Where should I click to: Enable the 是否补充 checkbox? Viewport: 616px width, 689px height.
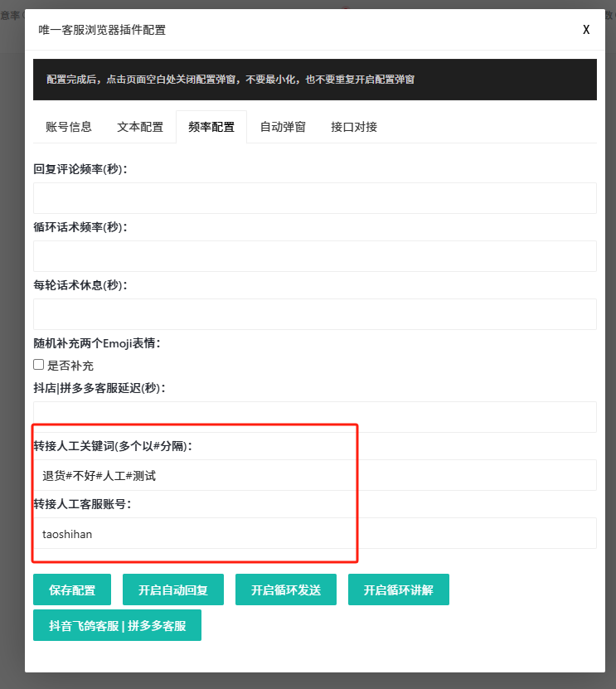[x=39, y=365]
